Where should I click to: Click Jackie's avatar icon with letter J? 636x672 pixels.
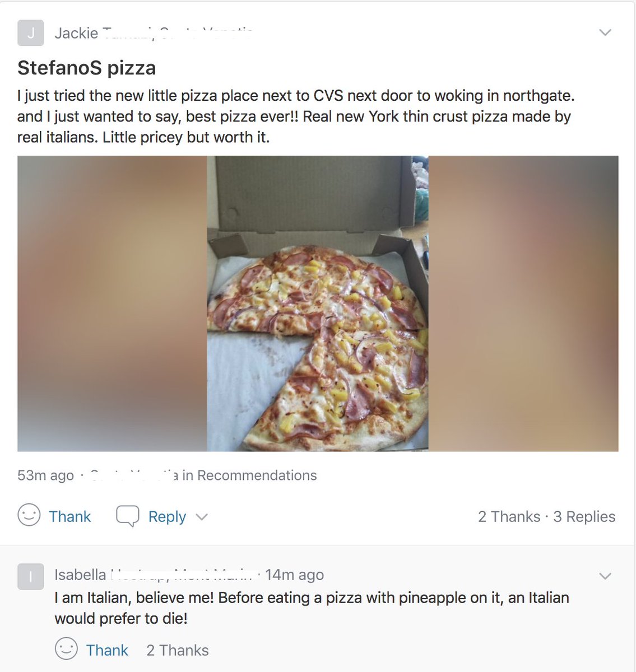point(30,33)
